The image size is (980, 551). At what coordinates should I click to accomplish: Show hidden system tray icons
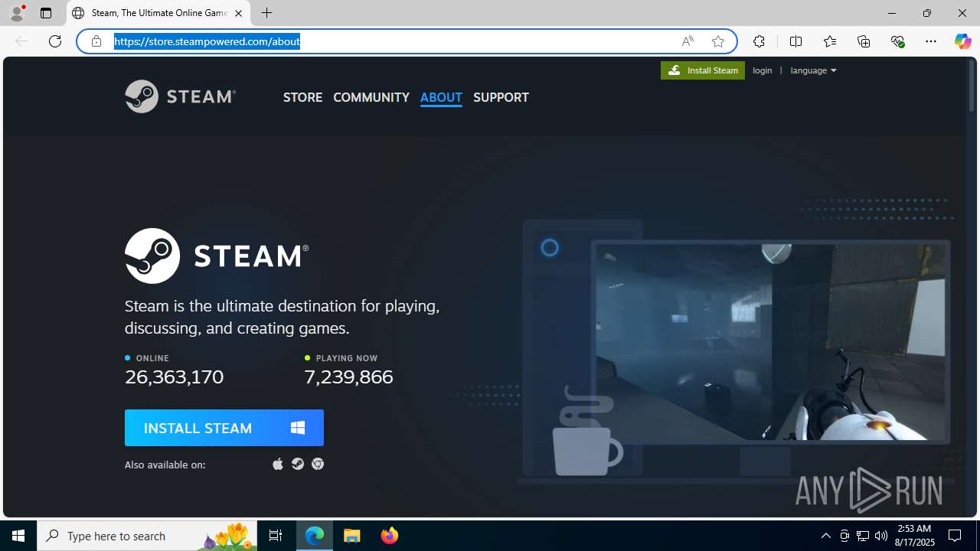pyautogui.click(x=826, y=536)
